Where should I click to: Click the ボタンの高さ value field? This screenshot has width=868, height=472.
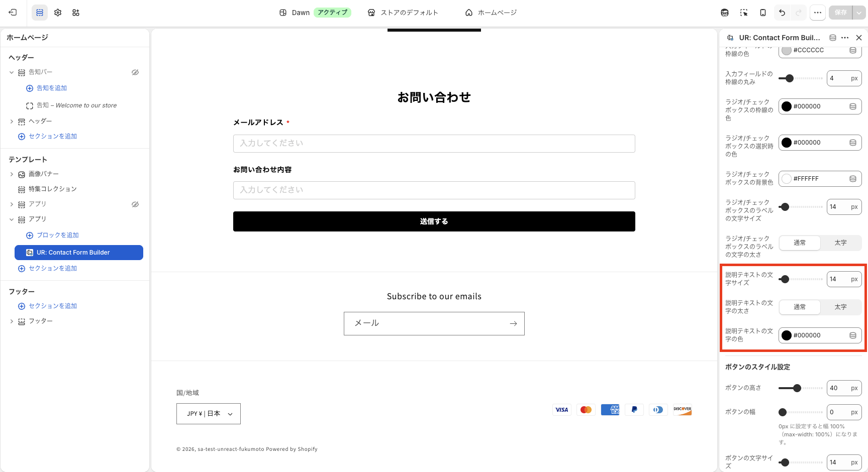[844, 388]
